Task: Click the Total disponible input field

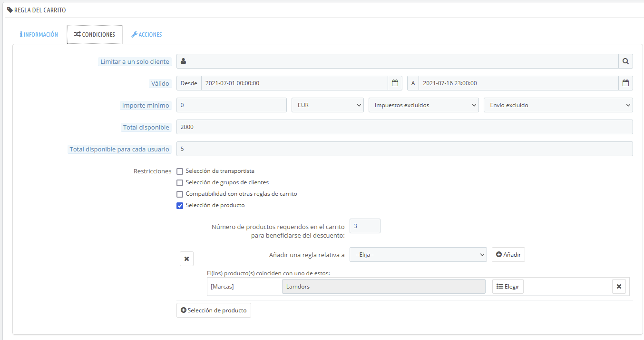Action: point(404,127)
